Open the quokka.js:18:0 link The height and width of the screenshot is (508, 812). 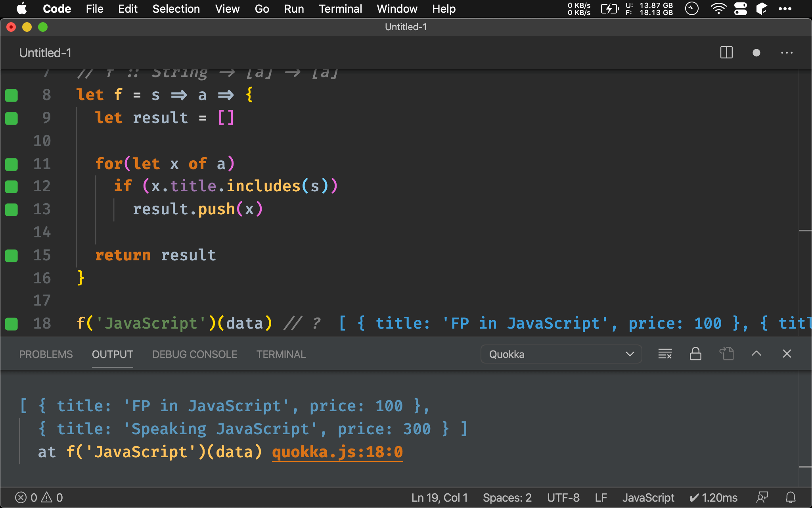tap(337, 452)
